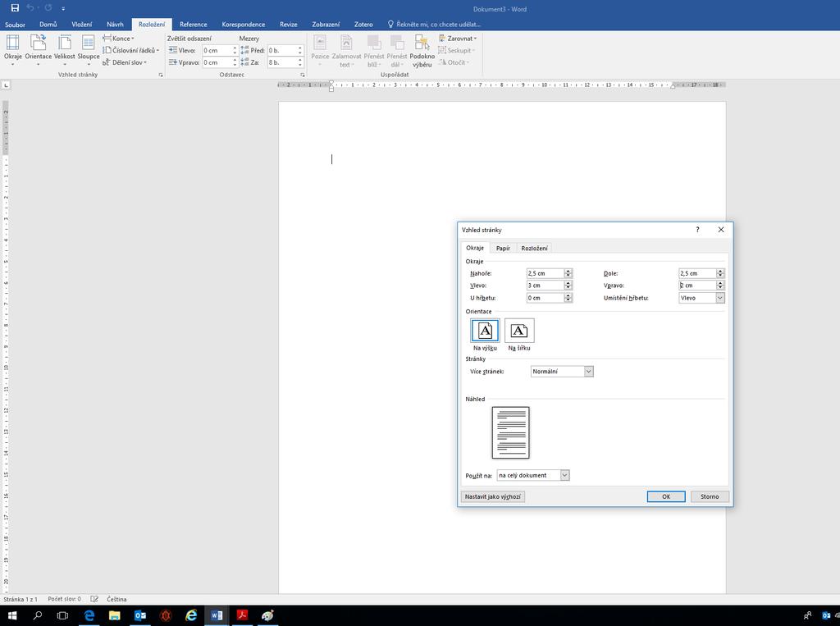Click the ribbon Vlevo indent field
Image resolution: width=840 pixels, height=626 pixels.
(x=217, y=50)
